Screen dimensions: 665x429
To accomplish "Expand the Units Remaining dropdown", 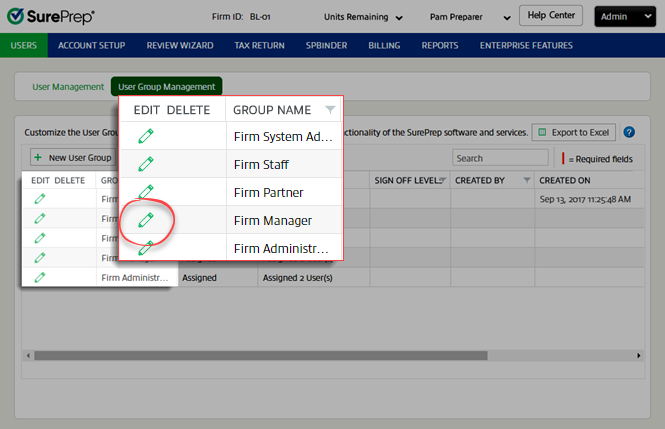I will [x=399, y=18].
